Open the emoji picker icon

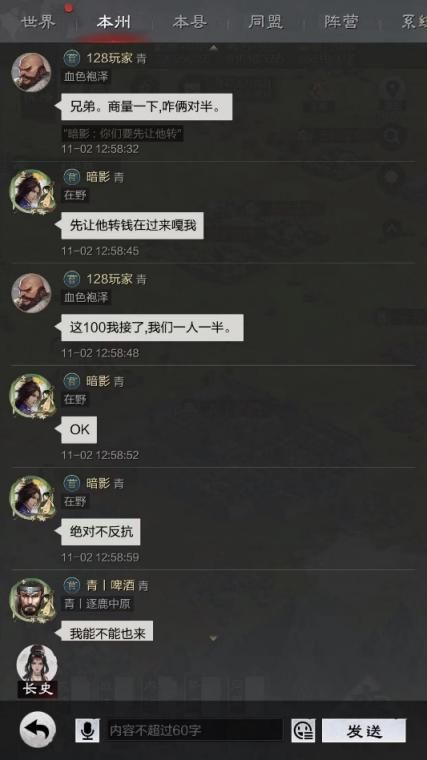[303, 730]
